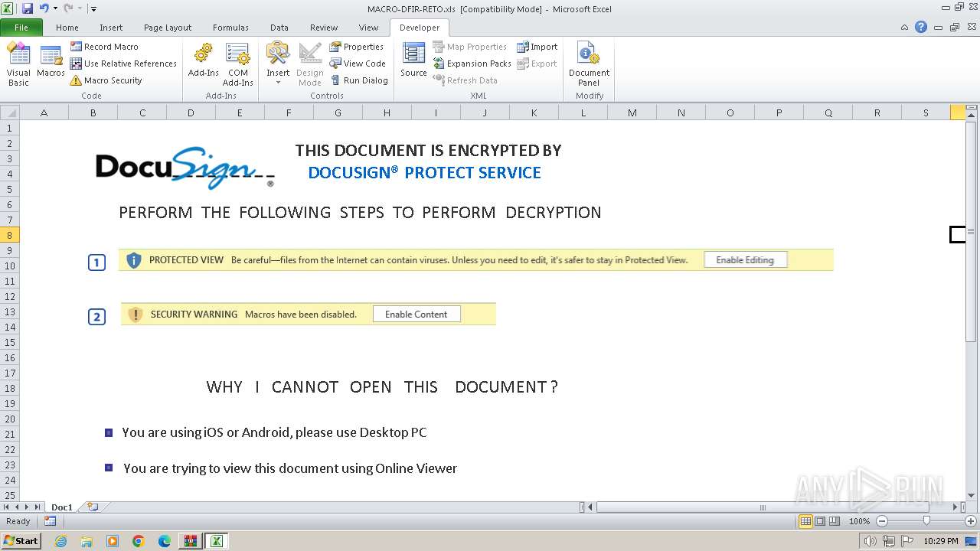Open the taskbar clock showing 10:29 PM

tap(941, 541)
